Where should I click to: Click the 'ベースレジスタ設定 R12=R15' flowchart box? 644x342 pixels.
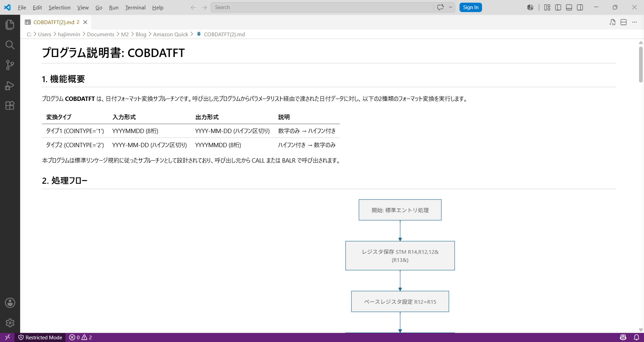coord(400,302)
